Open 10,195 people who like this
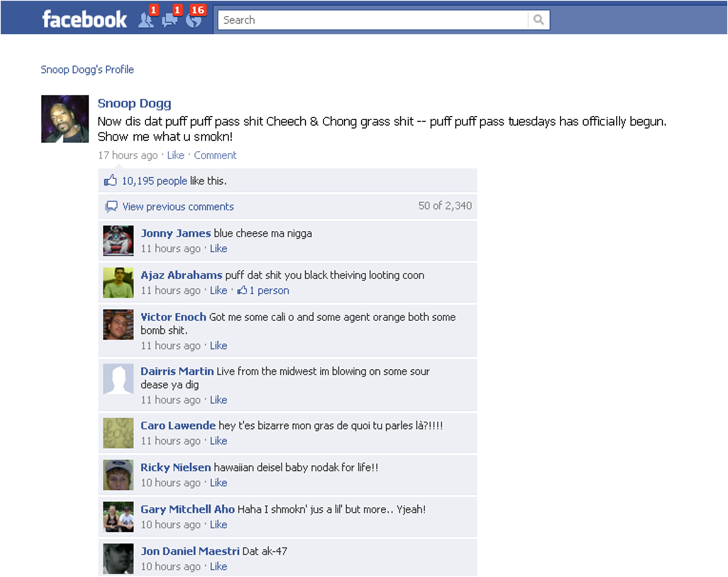Image resolution: width=728 pixels, height=577 pixels. (x=154, y=181)
